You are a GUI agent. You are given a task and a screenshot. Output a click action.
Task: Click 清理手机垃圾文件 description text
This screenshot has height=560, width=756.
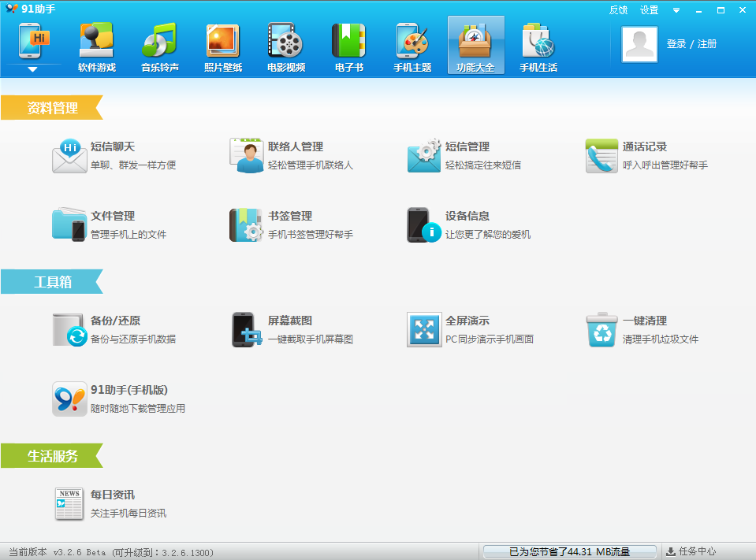[661, 339]
